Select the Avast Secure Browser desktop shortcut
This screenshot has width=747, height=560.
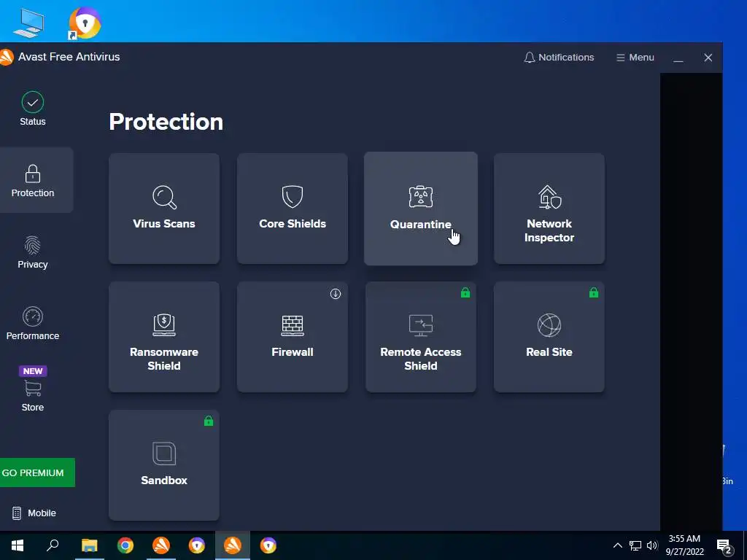(x=85, y=23)
